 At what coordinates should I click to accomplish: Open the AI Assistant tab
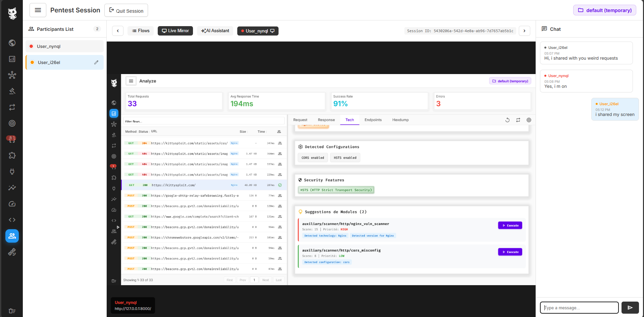tap(215, 31)
